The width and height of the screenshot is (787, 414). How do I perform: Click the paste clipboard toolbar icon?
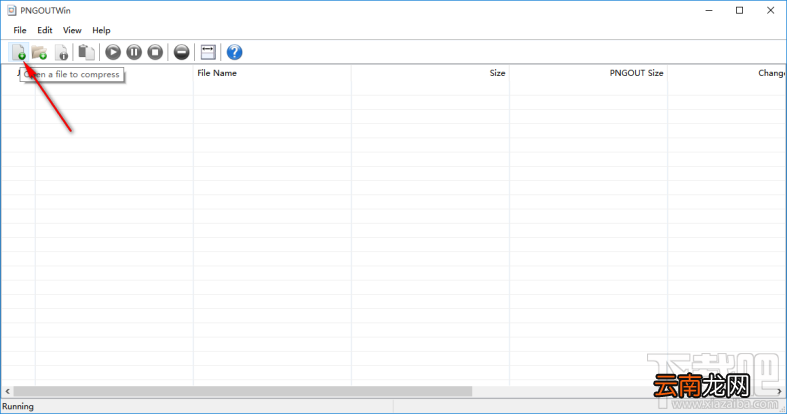[x=86, y=52]
